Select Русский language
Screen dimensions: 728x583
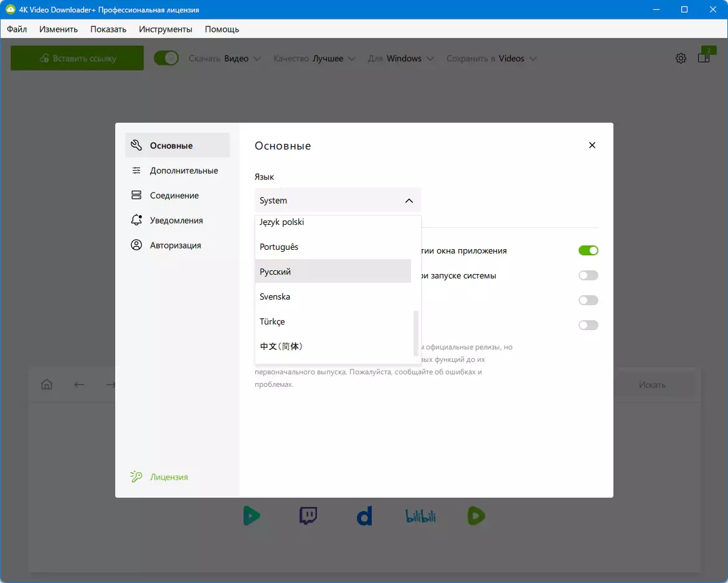[x=333, y=272]
